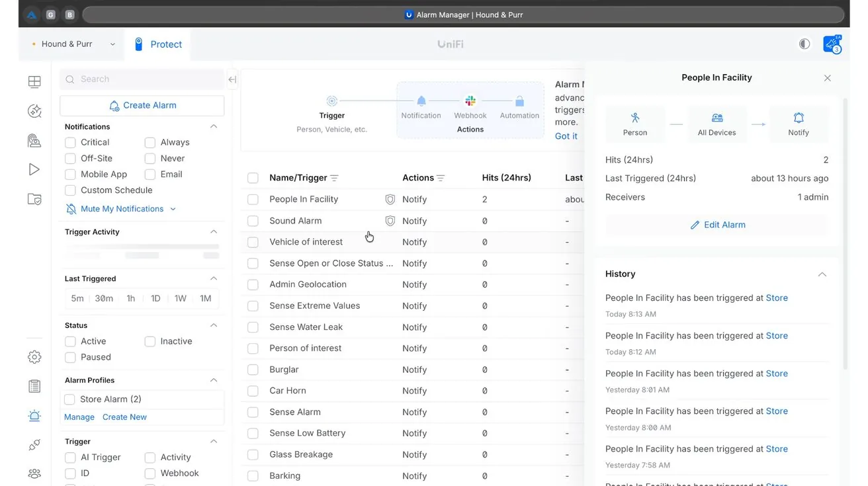The height and width of the screenshot is (486, 868).
Task: Enable the Critical notifications checkbox
Action: pyautogui.click(x=70, y=142)
